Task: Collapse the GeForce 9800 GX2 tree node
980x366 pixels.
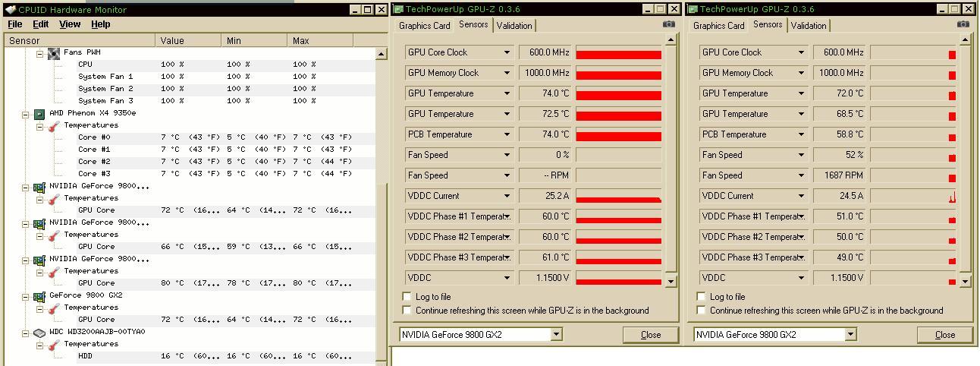Action: tap(25, 297)
